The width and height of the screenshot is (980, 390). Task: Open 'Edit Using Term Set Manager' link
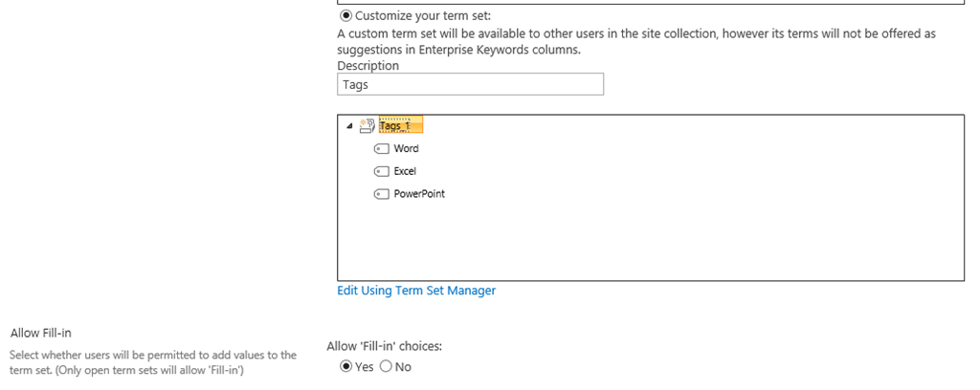[x=416, y=291]
